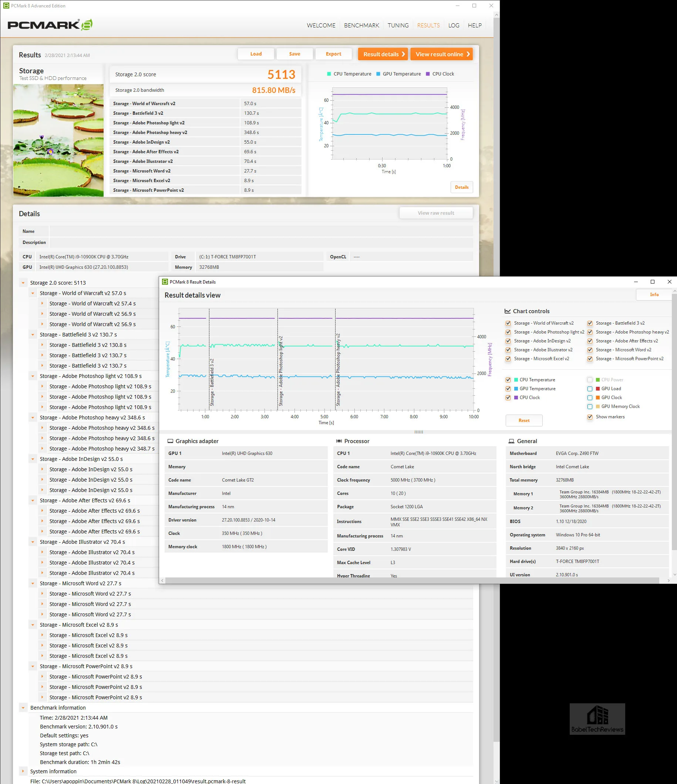Toggle Storage - Microsoft Excel v2 checkbox
Image resolution: width=677 pixels, height=784 pixels.
[508, 359]
